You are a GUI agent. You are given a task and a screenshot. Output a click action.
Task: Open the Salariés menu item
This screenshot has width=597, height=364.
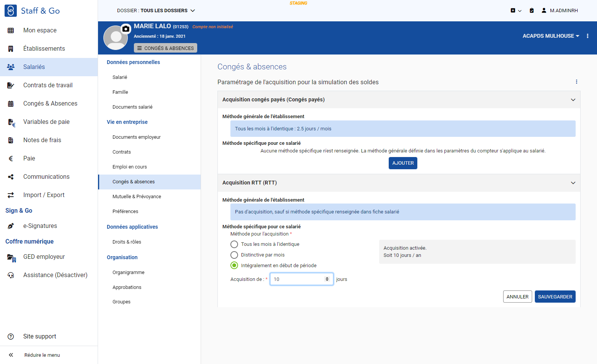click(x=49, y=67)
